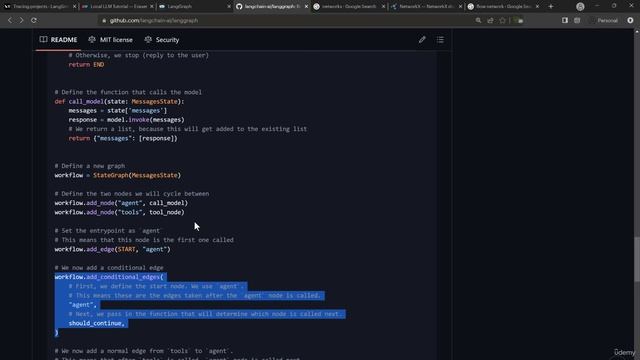640x360 pixels.
Task: Reload the GitHub page
Action: coord(34,20)
